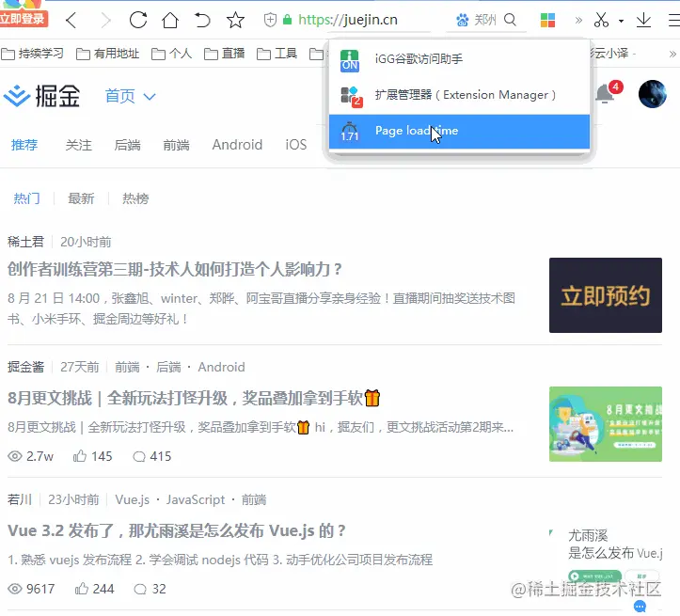This screenshot has width=680, height=616.
Task: Open the 直播 bookmark folder
Action: click(224, 54)
